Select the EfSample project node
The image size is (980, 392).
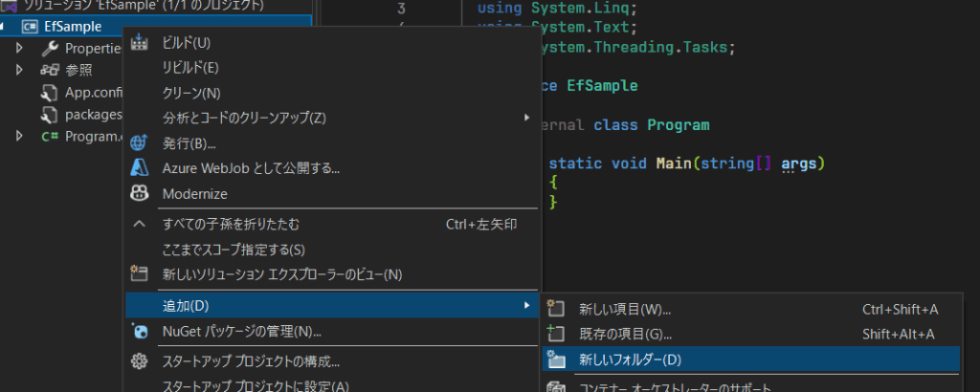point(73,26)
